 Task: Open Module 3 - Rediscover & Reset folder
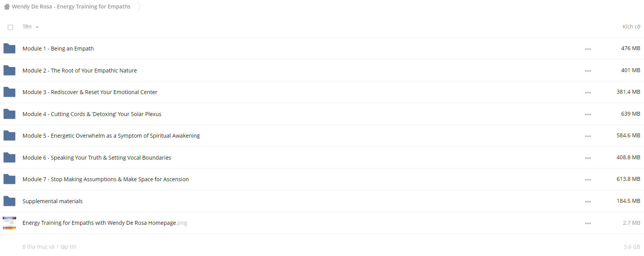90,92
